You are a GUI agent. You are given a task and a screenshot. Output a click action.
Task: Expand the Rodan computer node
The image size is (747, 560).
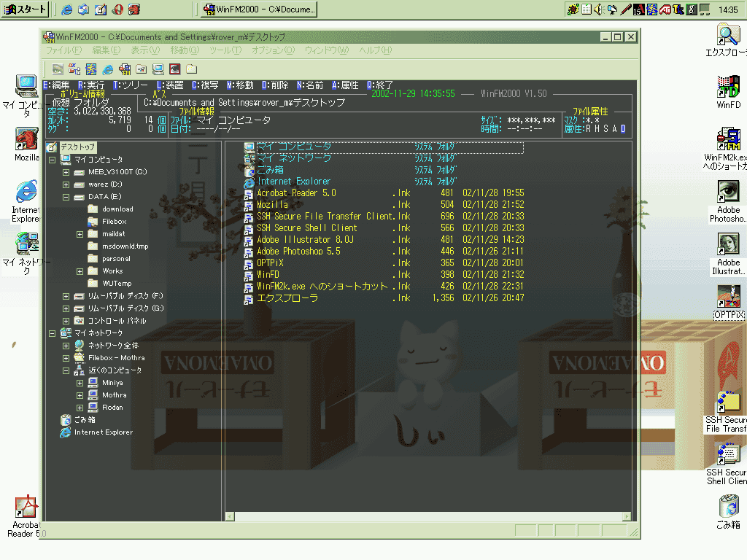(x=80, y=408)
